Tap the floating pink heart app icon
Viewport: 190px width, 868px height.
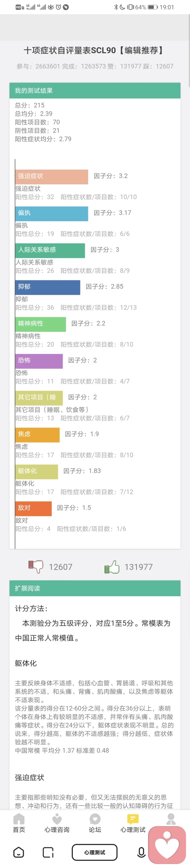[167, 844]
